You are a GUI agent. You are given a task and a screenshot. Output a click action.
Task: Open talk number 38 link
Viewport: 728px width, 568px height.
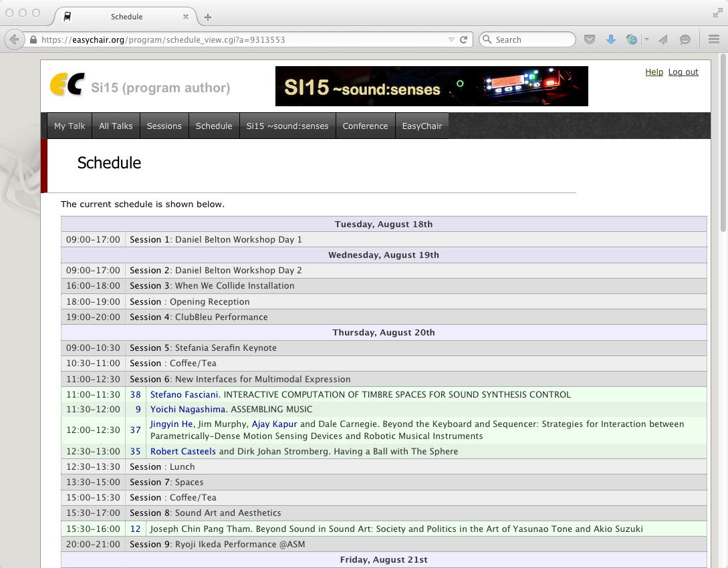[x=135, y=394]
